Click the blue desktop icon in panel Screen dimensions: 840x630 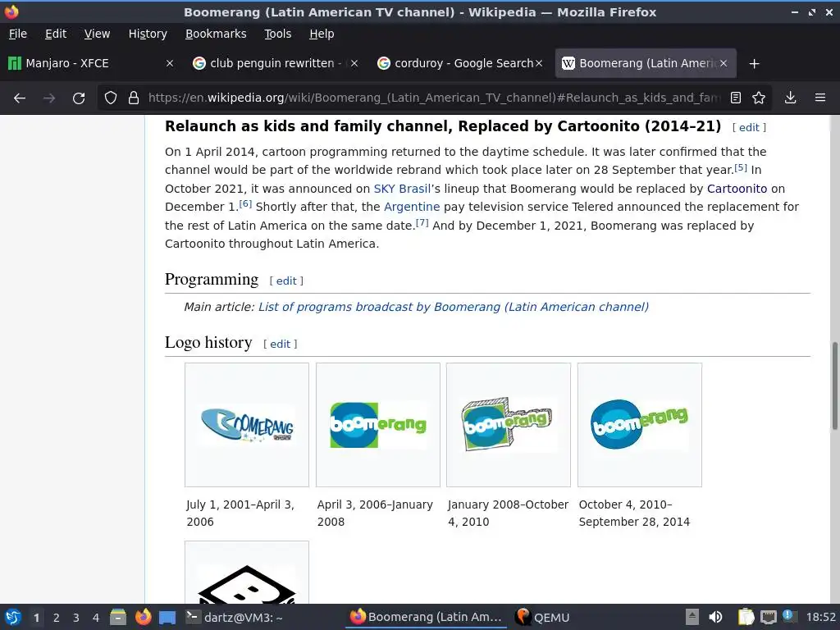(x=167, y=618)
